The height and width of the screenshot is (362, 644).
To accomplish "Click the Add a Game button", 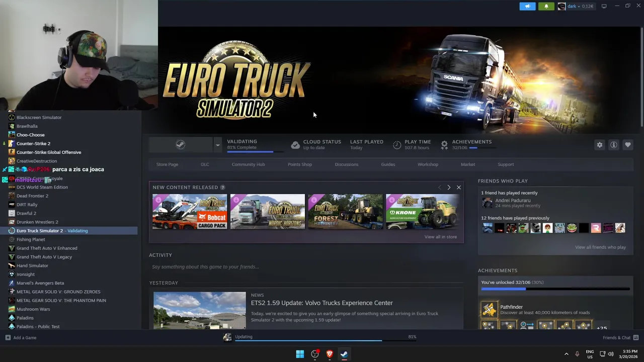I will pyautogui.click(x=21, y=338).
